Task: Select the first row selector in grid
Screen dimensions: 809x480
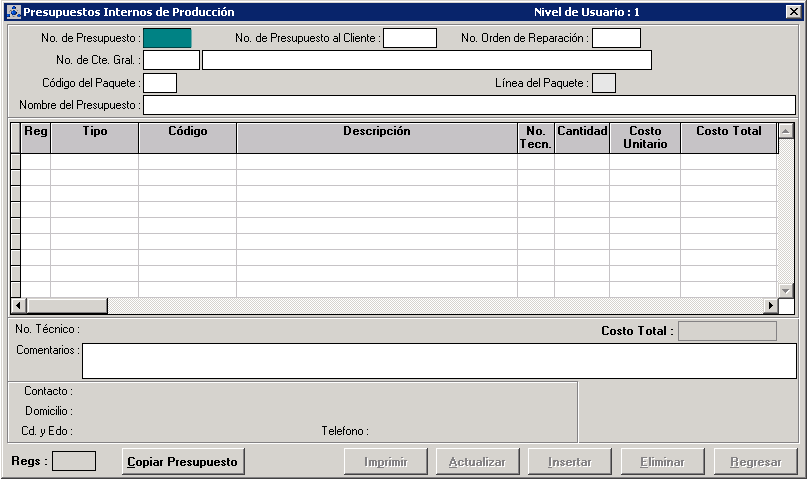Action: point(15,162)
